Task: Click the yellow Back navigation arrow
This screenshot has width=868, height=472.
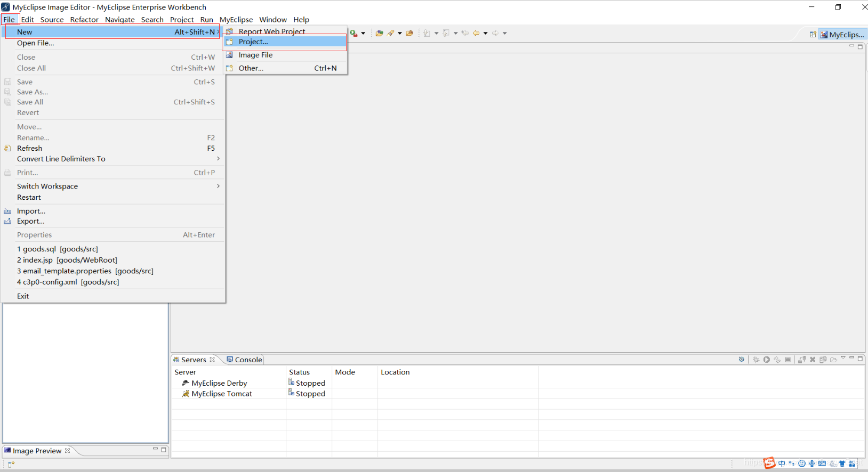Action: click(476, 33)
